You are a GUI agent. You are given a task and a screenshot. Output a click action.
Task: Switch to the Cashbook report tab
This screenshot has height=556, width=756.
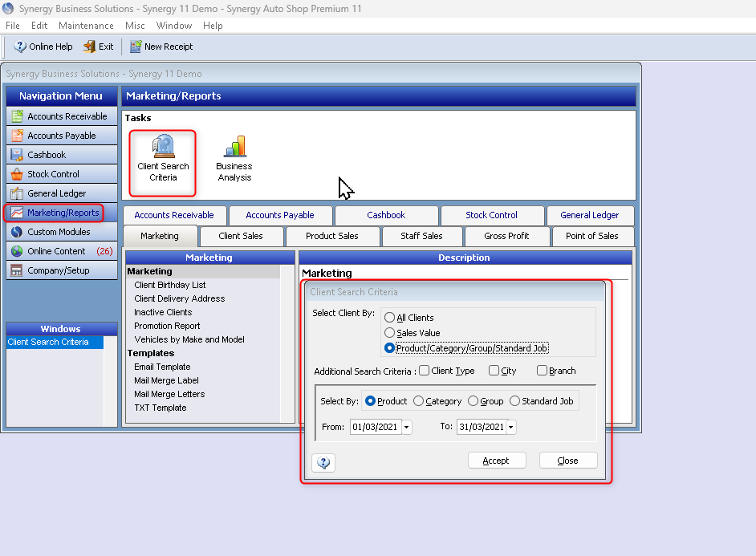[386, 215]
